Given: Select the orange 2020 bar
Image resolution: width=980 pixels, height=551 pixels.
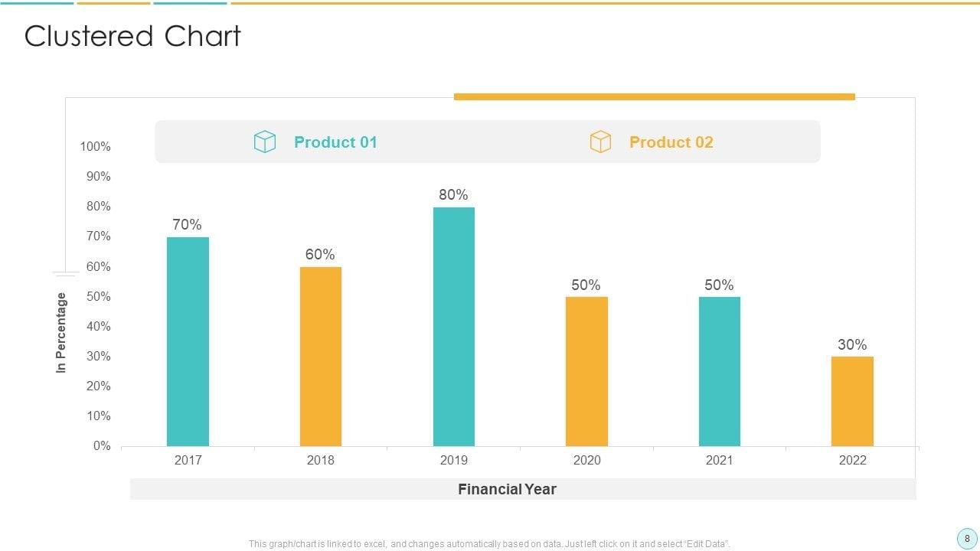Looking at the screenshot, I should (586, 371).
